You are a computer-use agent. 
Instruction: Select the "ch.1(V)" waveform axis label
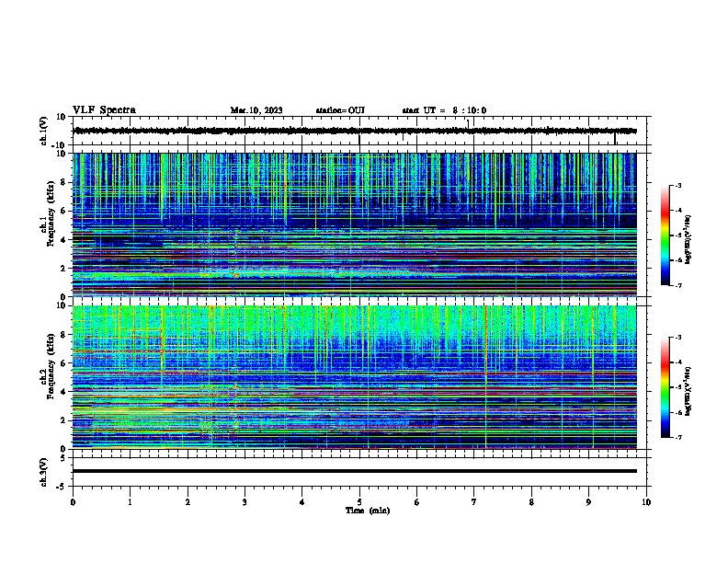click(x=44, y=131)
